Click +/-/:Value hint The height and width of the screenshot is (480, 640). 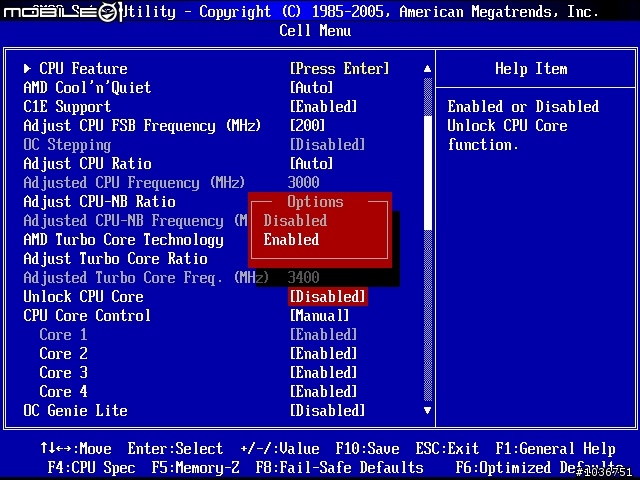point(280,449)
